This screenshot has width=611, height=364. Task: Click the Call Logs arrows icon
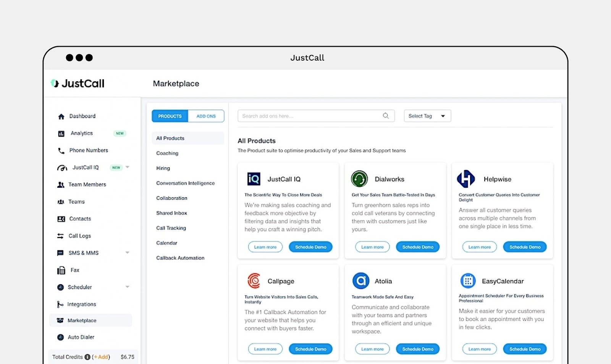tap(60, 236)
